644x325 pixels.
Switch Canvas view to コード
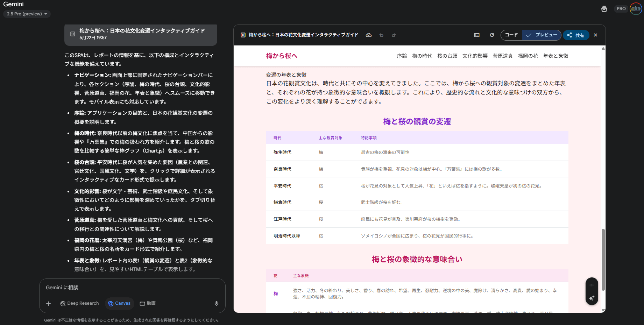pos(511,35)
